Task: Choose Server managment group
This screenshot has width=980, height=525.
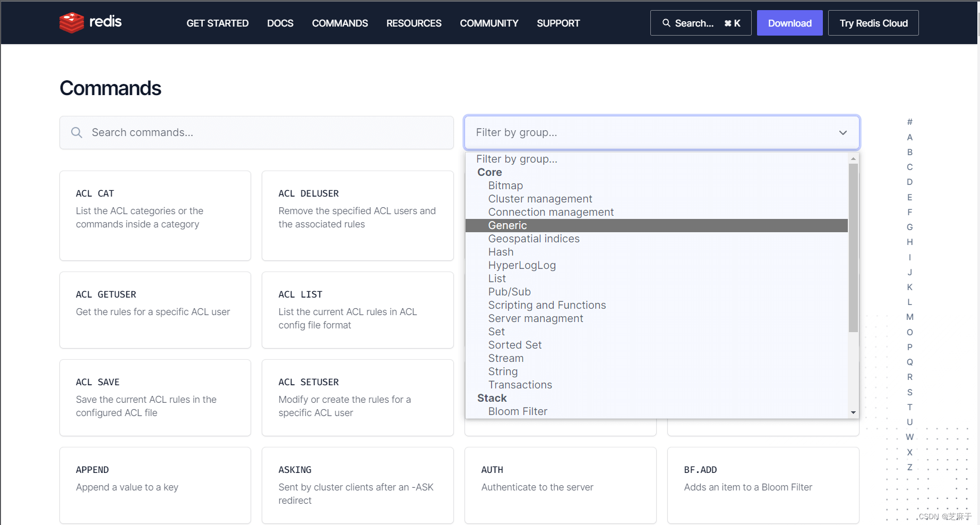Action: pyautogui.click(x=657, y=318)
